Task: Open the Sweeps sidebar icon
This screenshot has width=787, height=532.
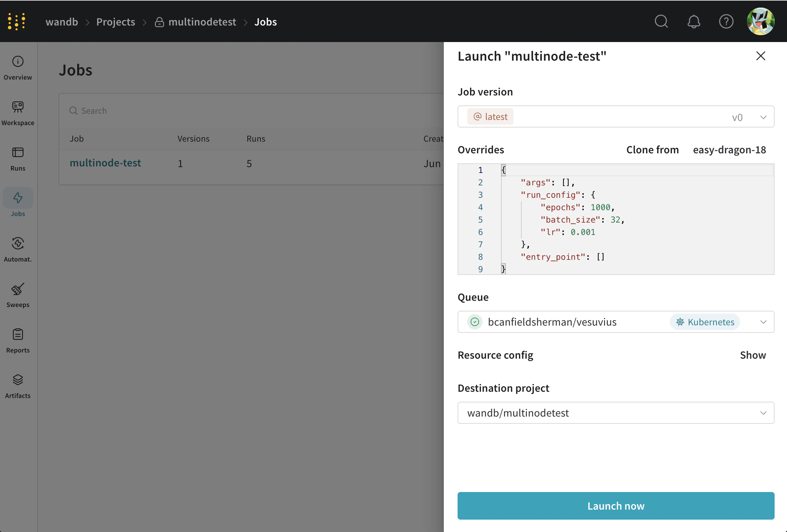Action: [18, 289]
